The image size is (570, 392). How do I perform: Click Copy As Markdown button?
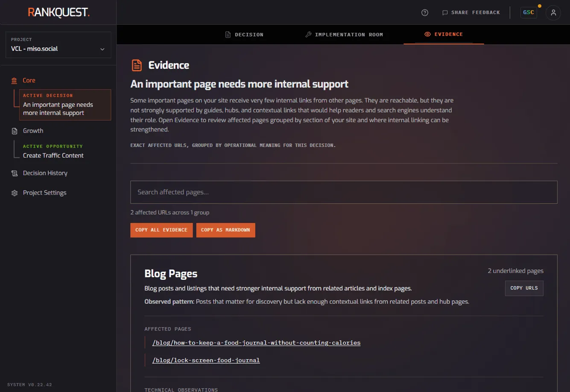225,230
